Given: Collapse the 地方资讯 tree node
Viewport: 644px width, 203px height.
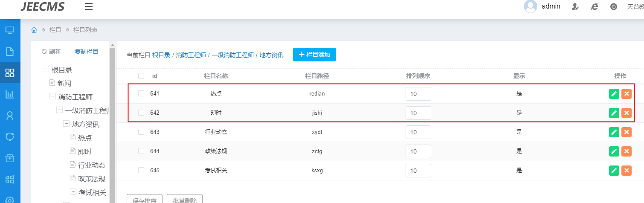Looking at the screenshot, I should [x=66, y=124].
